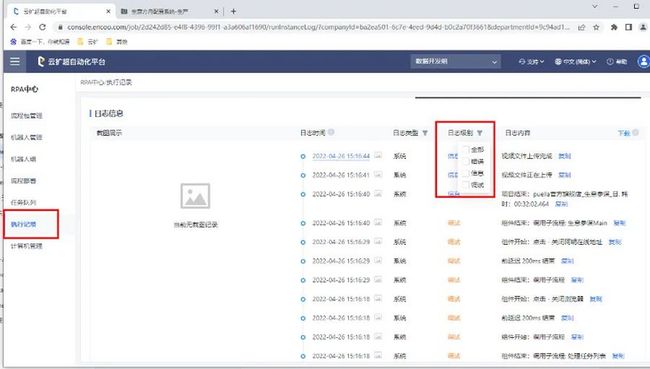This screenshot has height=369, width=650.
Task: Copy the 关闭浏览器 component-start log
Action: 596,299
